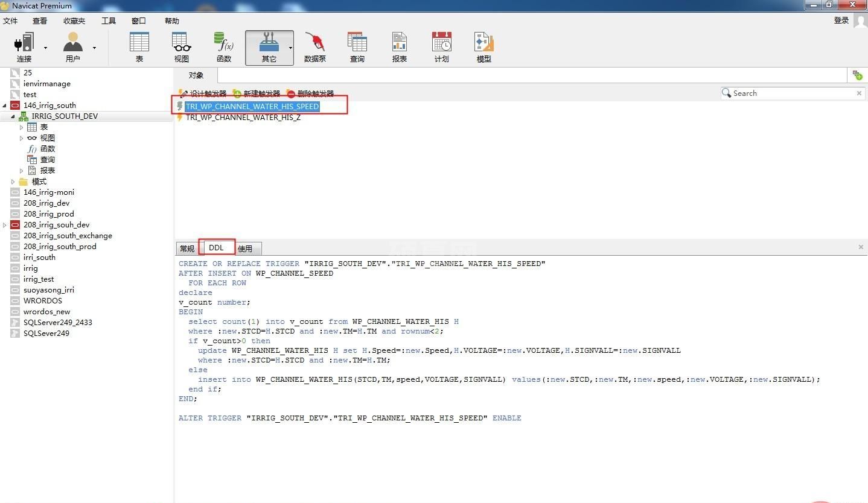Open the 查看 menu
This screenshot has width=868, height=503.
(x=40, y=21)
